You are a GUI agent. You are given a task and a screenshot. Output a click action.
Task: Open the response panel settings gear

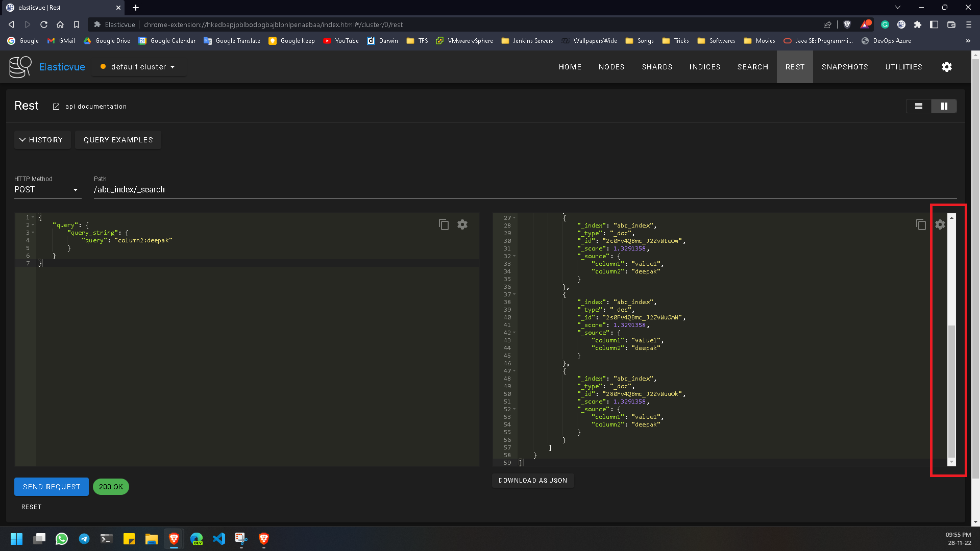[x=940, y=224]
